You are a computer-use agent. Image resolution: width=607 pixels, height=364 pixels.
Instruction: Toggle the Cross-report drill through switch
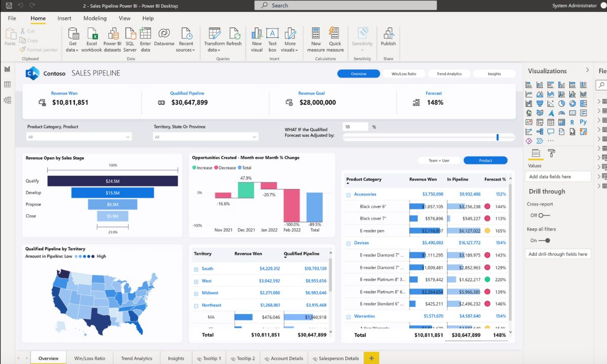coord(543,215)
